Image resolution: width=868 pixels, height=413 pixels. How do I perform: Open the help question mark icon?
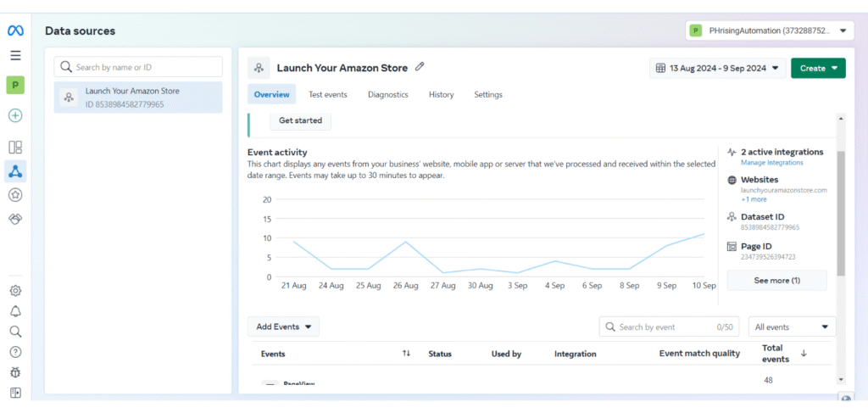pyautogui.click(x=15, y=352)
